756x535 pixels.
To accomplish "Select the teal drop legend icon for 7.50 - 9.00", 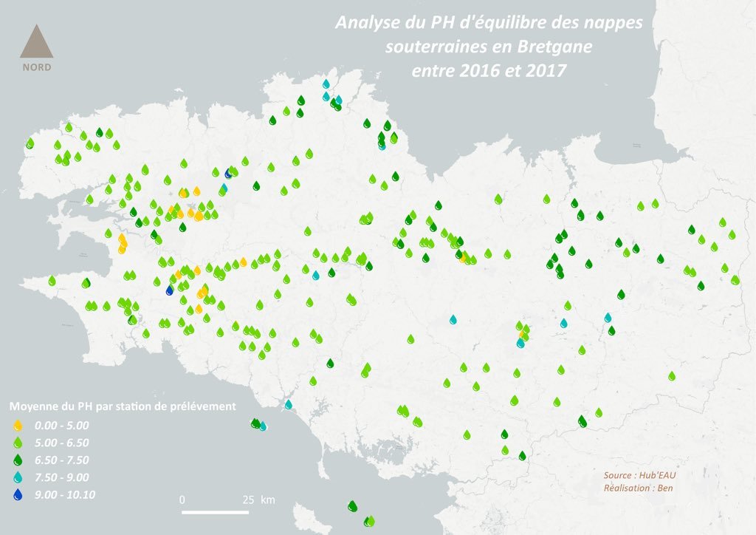I will 18,477.
